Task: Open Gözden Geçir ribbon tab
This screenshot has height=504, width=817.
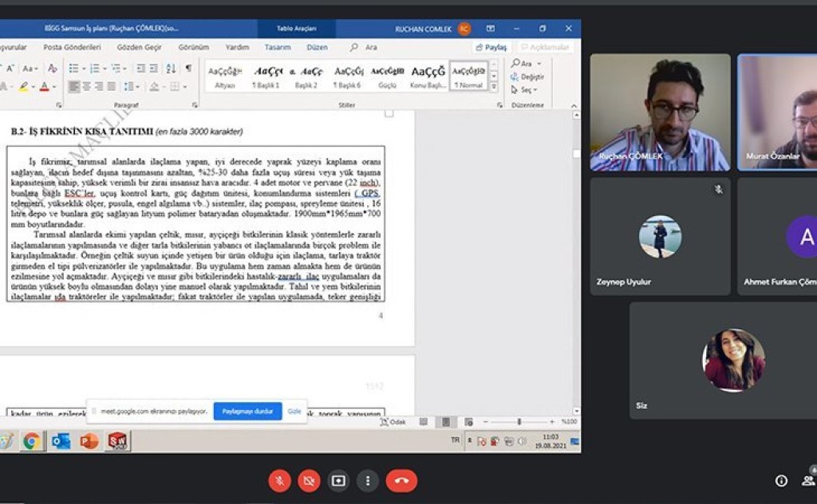Action: point(139,47)
